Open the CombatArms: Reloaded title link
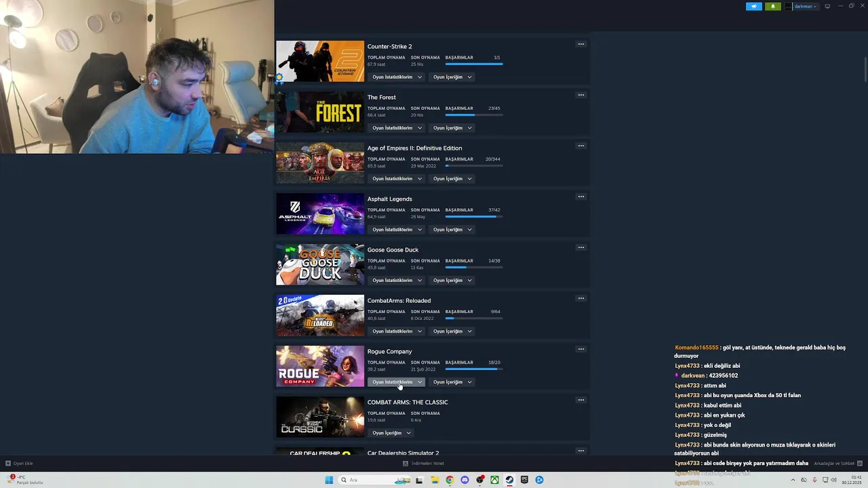Screen dimensions: 868x488 click(x=399, y=301)
